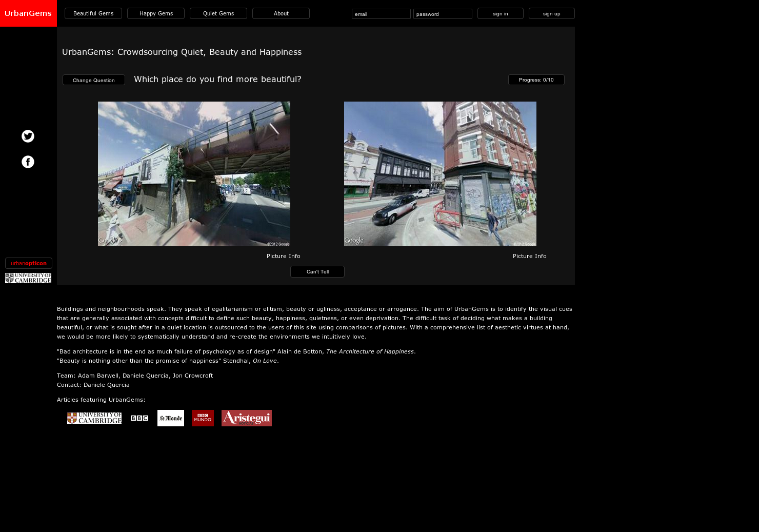This screenshot has width=759, height=532.
Task: Switch to the Quiet Gems section
Action: 218,13
